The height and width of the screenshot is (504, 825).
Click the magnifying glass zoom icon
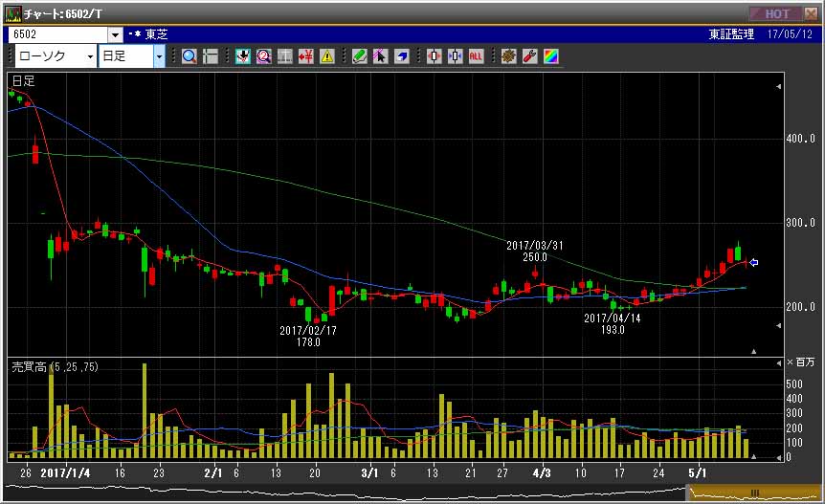point(190,56)
